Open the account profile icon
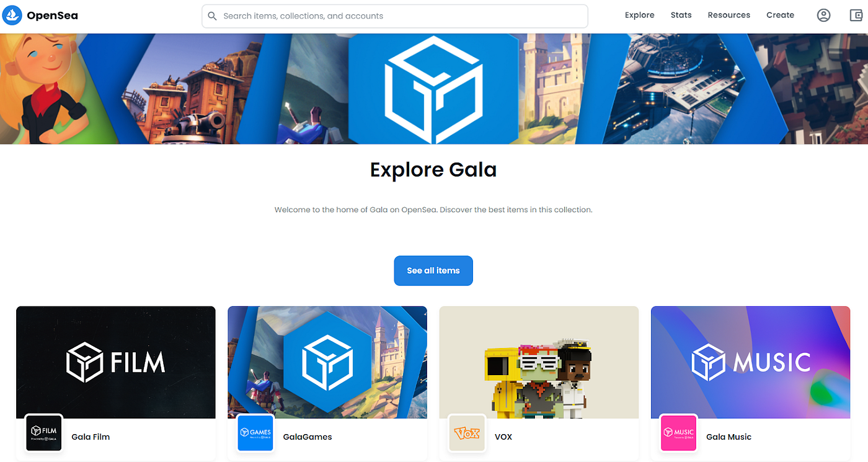 pyautogui.click(x=823, y=16)
